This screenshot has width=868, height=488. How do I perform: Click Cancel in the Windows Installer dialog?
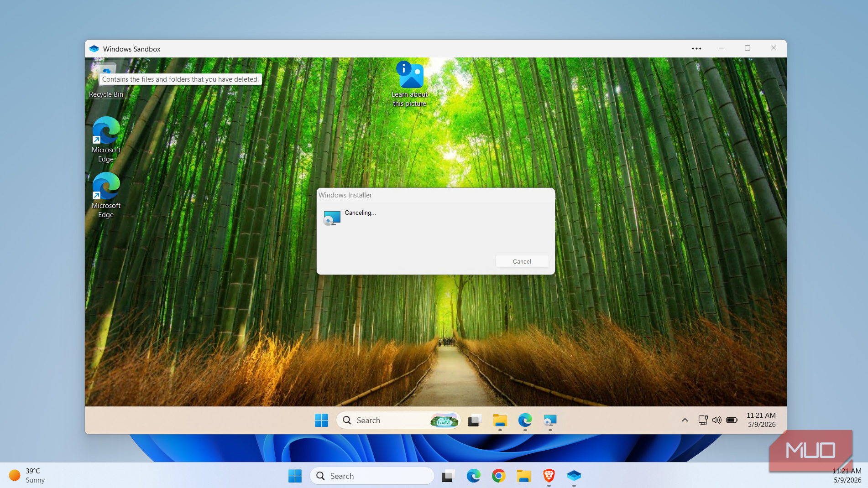click(x=522, y=261)
